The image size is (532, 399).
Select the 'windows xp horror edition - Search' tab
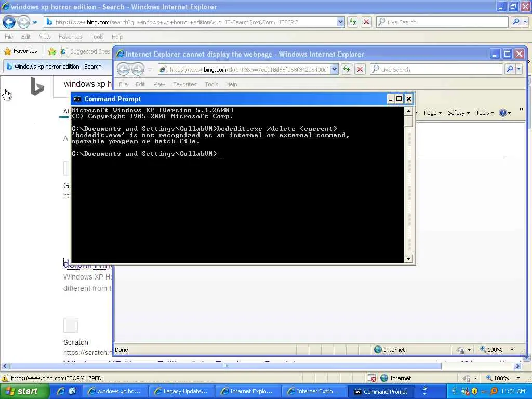tap(58, 66)
